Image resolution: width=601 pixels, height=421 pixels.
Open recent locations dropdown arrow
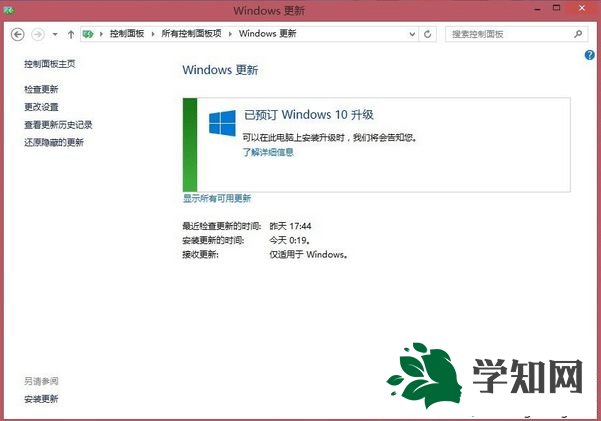pos(55,35)
